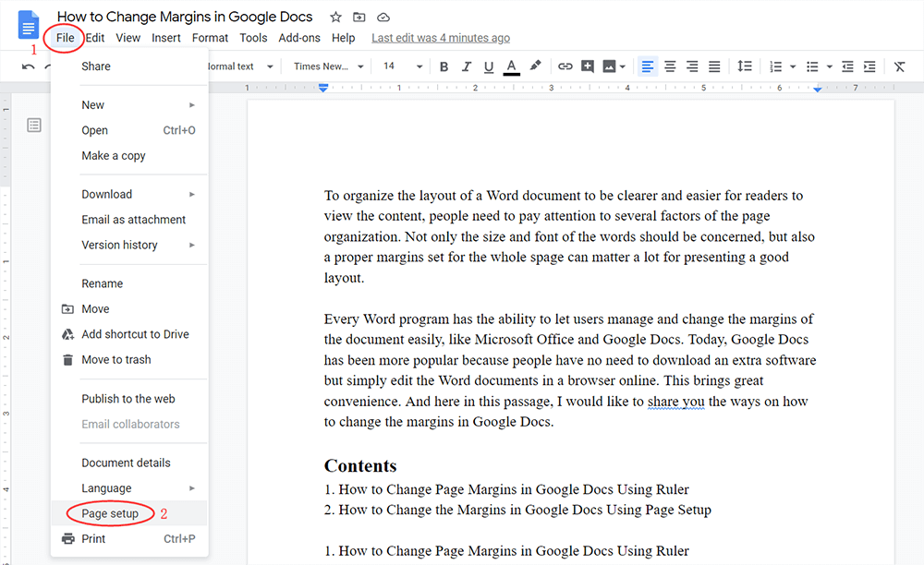This screenshot has width=924, height=565.
Task: Click the insert link icon
Action: click(x=565, y=66)
